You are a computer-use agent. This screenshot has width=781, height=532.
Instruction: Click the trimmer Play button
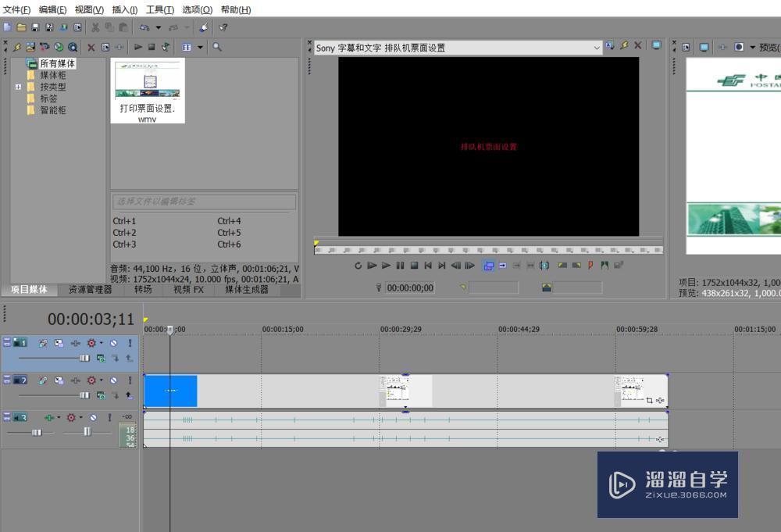click(x=386, y=266)
